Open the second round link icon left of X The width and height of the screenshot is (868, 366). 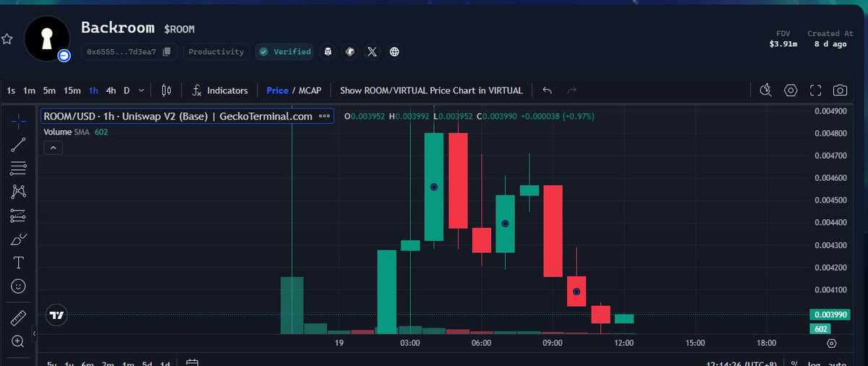coord(350,51)
